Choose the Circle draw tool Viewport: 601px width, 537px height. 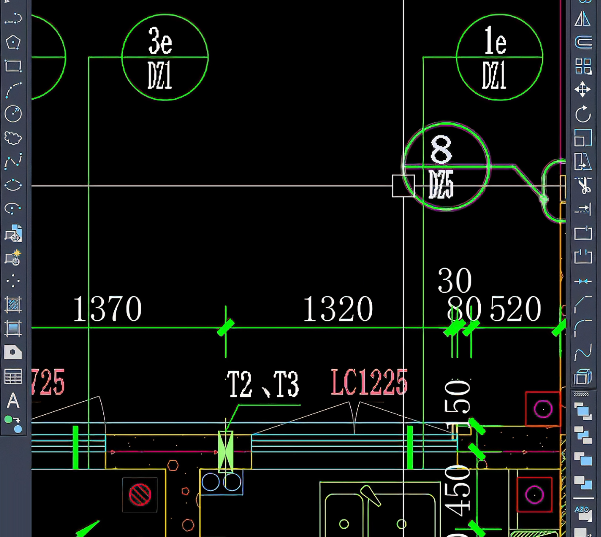13,114
